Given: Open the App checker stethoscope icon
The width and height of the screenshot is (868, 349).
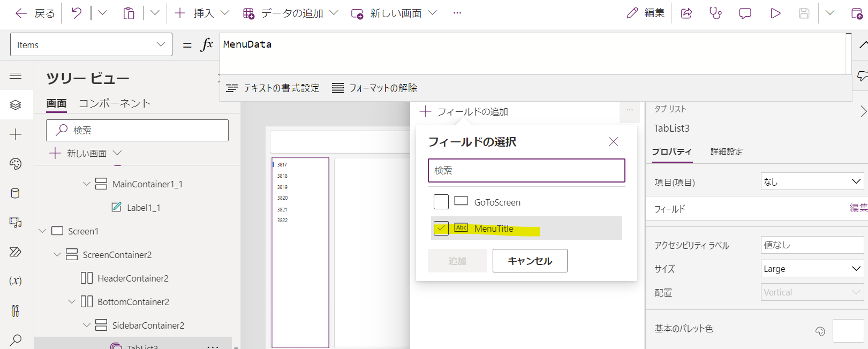Looking at the screenshot, I should 715,13.
